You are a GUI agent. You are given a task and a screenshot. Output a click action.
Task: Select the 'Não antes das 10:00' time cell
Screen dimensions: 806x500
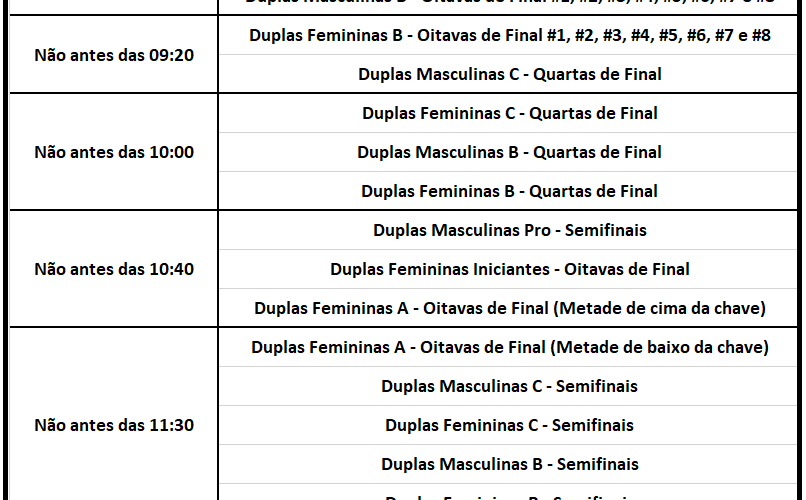pos(114,152)
